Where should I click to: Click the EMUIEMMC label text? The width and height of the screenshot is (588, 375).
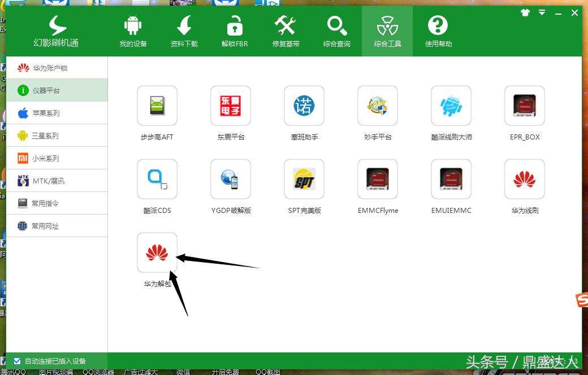[x=451, y=211]
